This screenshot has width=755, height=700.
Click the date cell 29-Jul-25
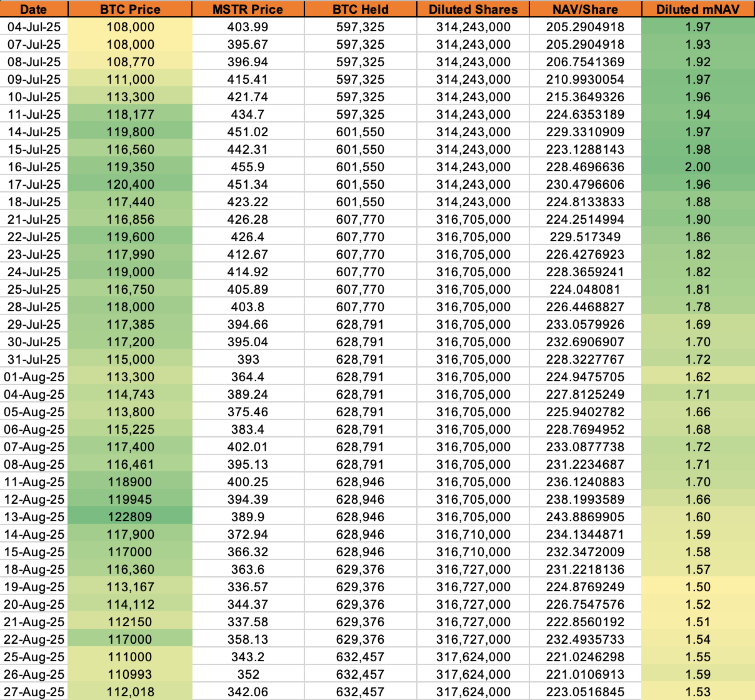[33, 324]
